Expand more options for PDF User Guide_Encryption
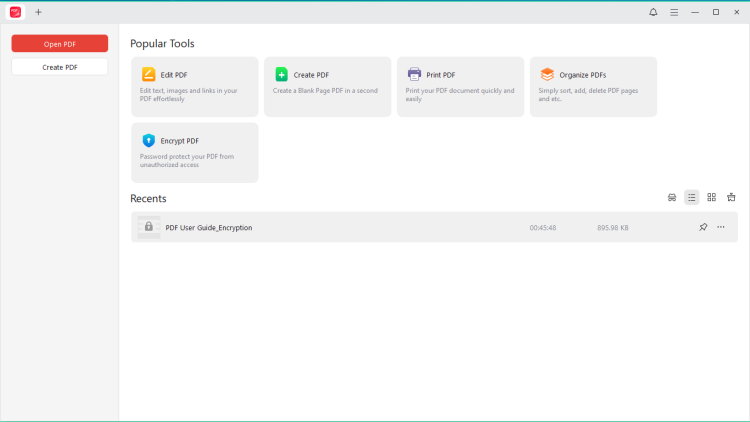Viewport: 750px width, 422px height. (x=721, y=227)
